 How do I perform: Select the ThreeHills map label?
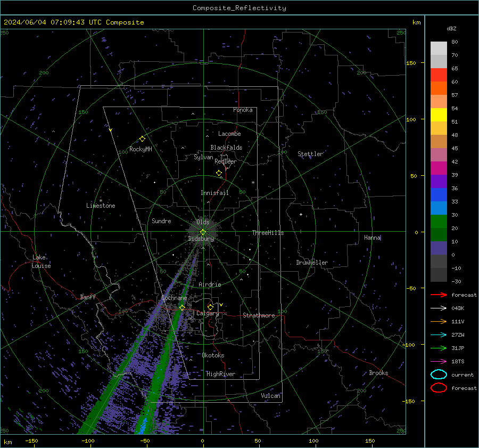268,233
